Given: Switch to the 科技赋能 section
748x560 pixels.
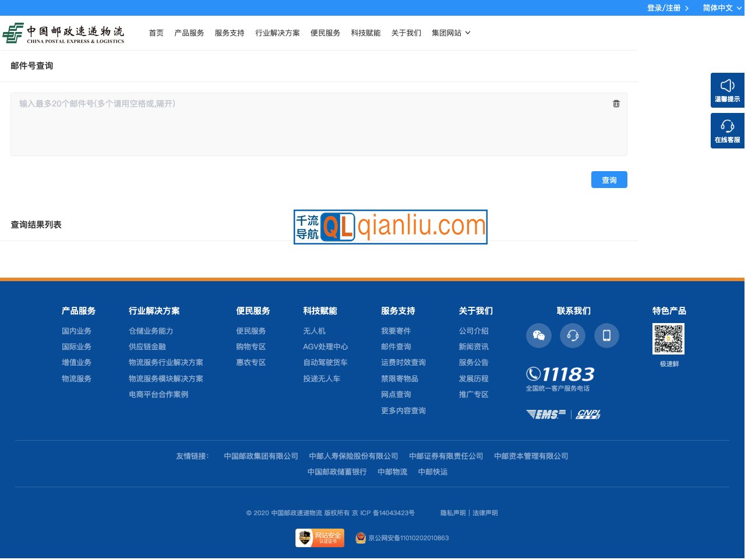Looking at the screenshot, I should pos(365,33).
